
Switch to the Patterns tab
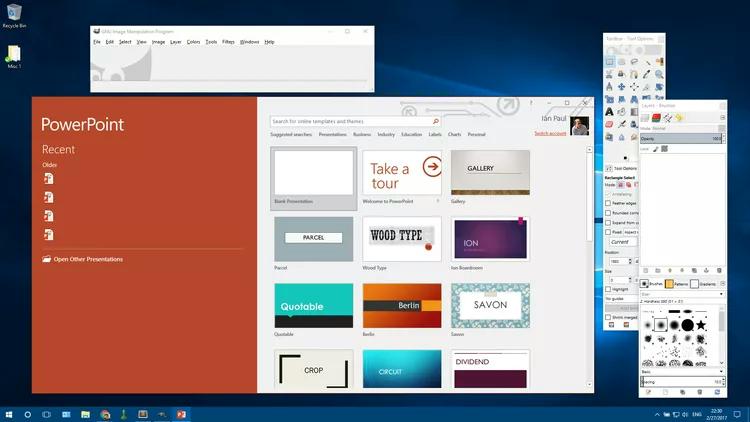pos(677,284)
